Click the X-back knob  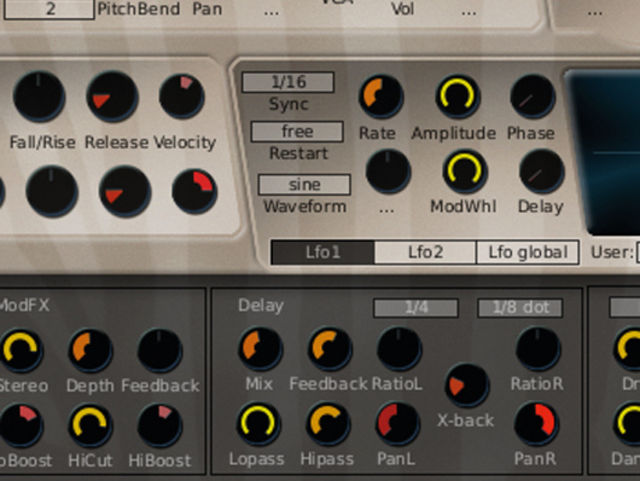467,385
